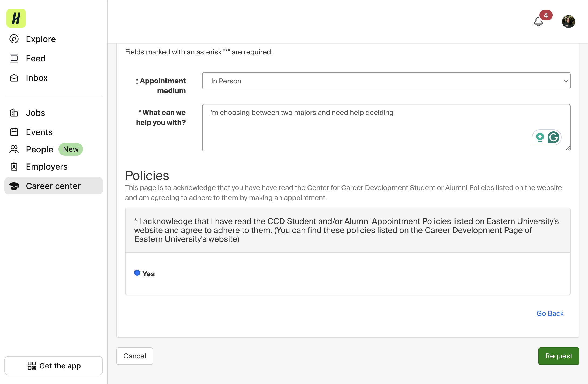Click the Events calendar icon
The width and height of the screenshot is (588, 384).
14,132
